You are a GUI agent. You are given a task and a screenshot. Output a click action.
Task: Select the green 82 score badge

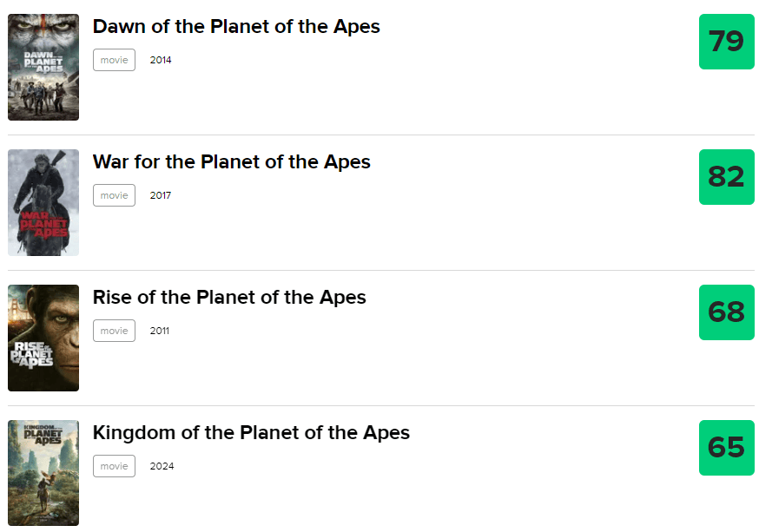726,177
